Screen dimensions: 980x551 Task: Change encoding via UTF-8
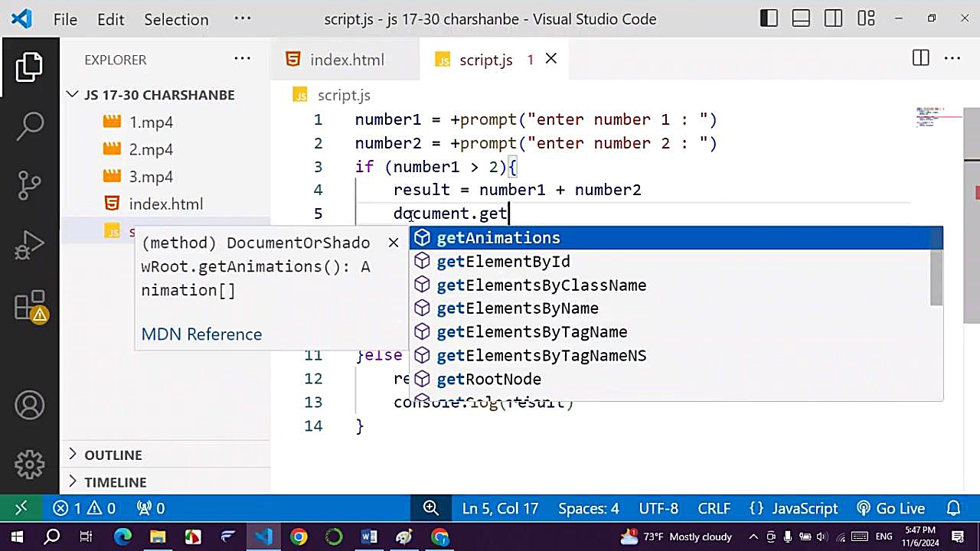coord(658,508)
